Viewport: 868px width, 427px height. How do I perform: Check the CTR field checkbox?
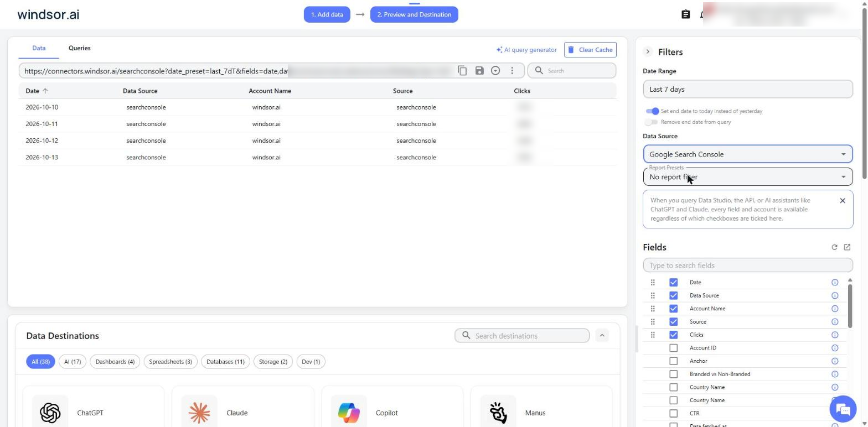[673, 413]
